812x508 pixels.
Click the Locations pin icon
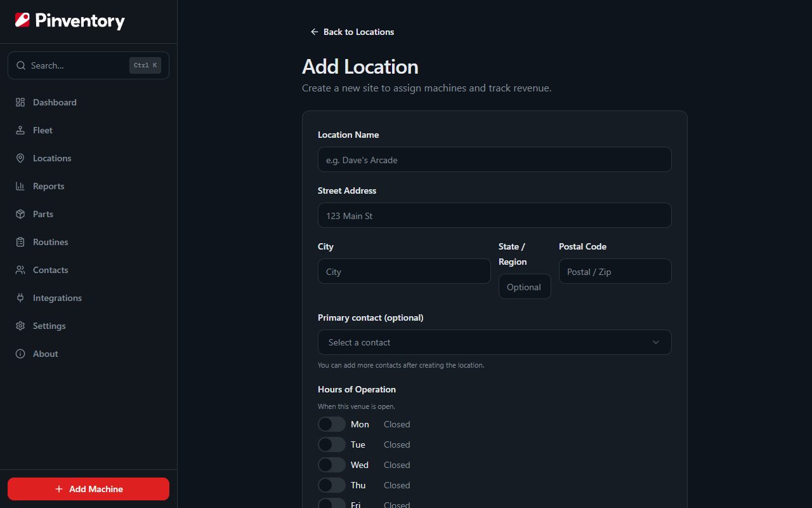20,158
